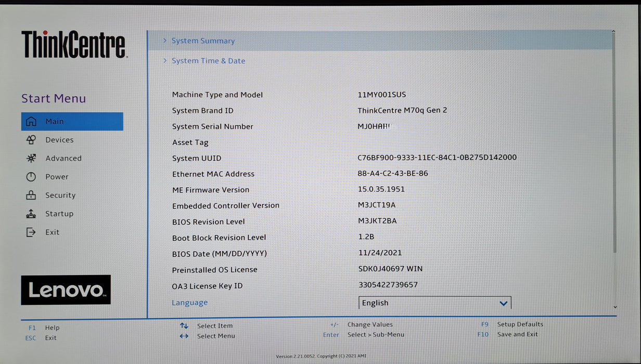Click the ESC Exit shortcut
The image size is (641, 364).
coord(41,338)
